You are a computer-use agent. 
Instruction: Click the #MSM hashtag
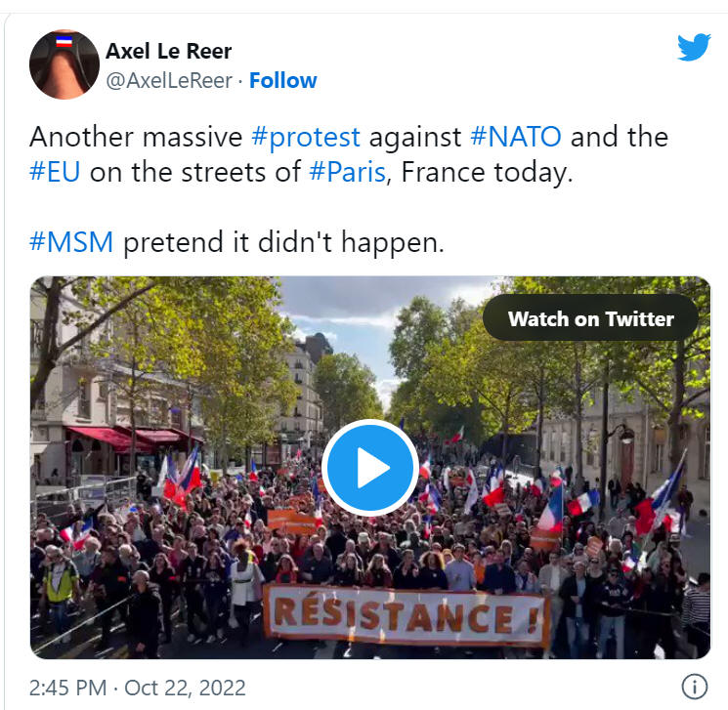(x=71, y=242)
